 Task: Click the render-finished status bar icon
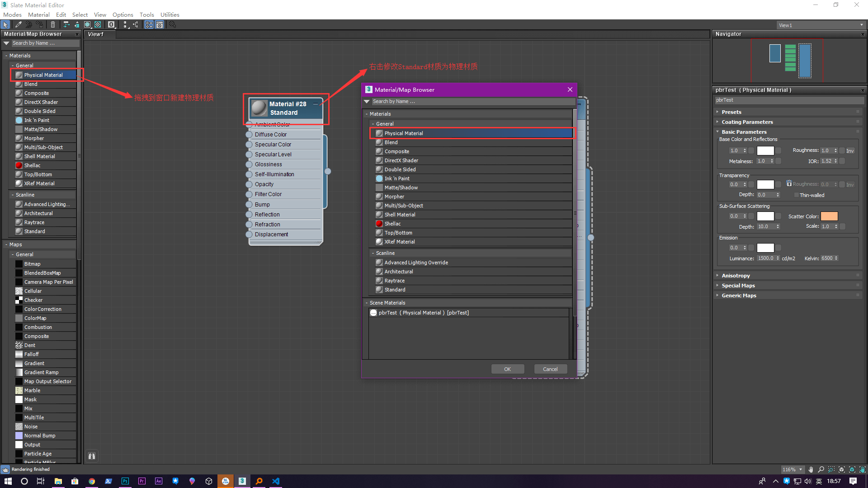6,469
